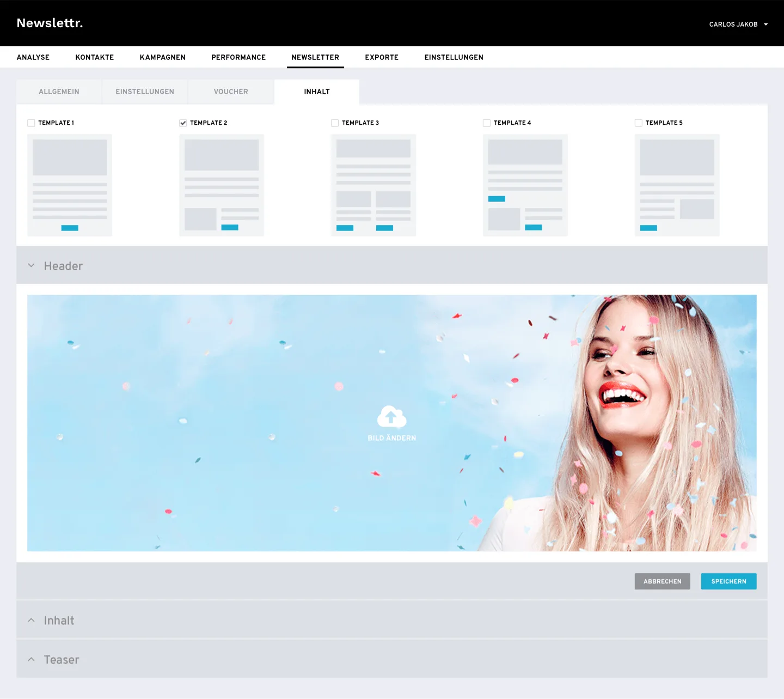The image size is (784, 699).
Task: Collapse the Header section chevron
Action: point(32,265)
